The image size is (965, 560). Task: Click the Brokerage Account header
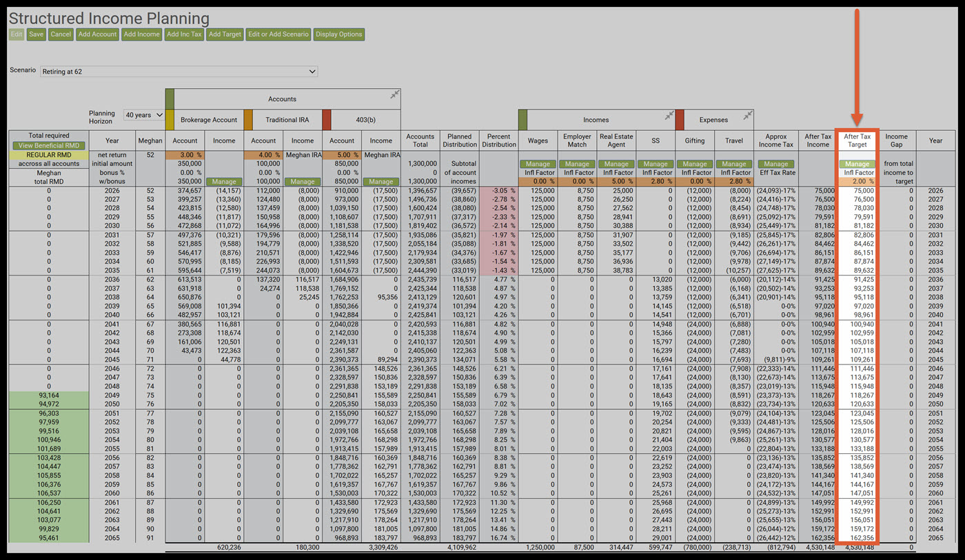point(209,120)
